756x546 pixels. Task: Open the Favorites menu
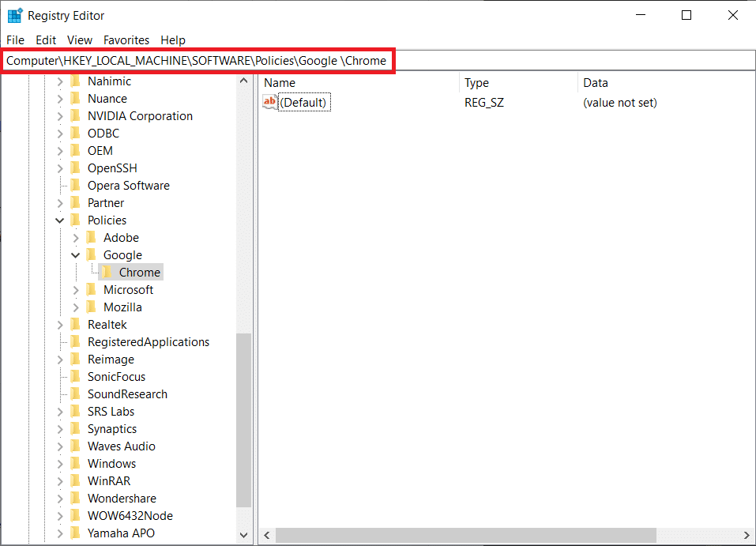(126, 40)
